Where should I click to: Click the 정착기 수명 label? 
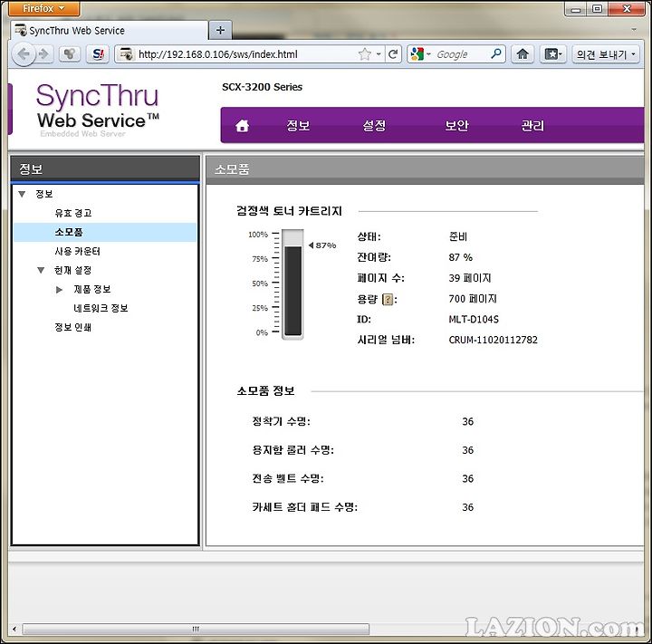pyautogui.click(x=281, y=421)
